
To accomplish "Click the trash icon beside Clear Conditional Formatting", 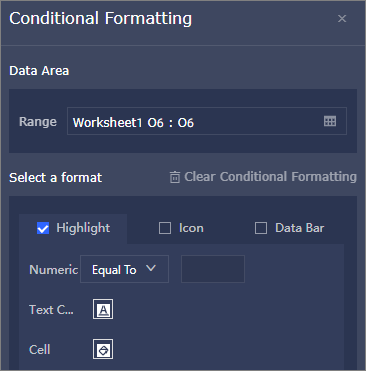I will point(175,177).
